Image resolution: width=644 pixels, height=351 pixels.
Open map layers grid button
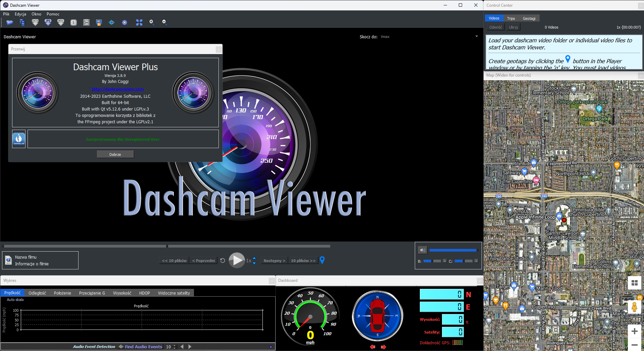point(634,283)
